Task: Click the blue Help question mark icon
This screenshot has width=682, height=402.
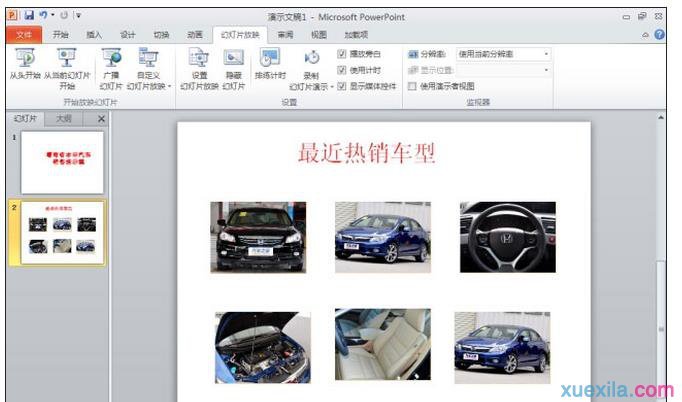Action: (x=659, y=34)
